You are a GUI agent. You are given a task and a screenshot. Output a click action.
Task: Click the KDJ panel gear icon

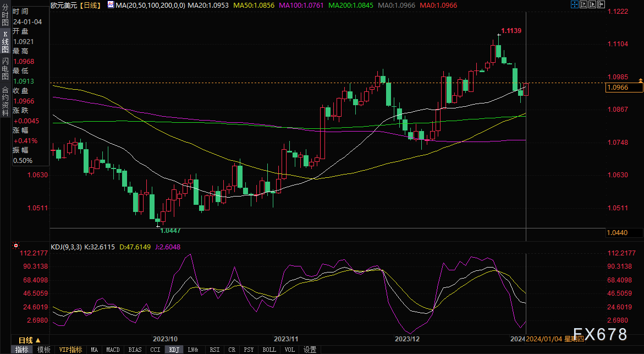pyautogui.click(x=16, y=246)
